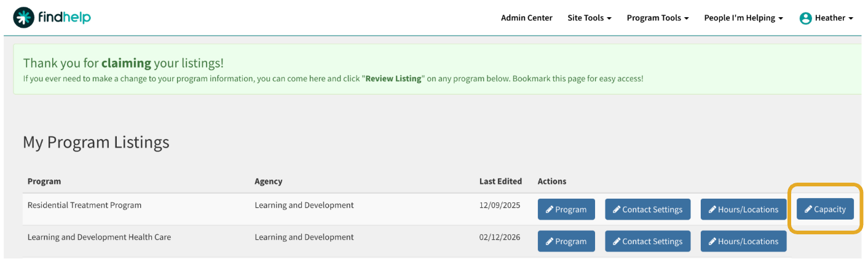Edit Hours/Locations for Learning and Development Health Care
The image size is (868, 262).
(743, 241)
